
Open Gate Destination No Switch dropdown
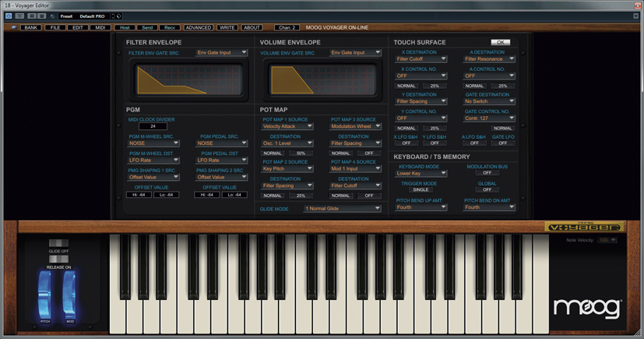(x=489, y=101)
